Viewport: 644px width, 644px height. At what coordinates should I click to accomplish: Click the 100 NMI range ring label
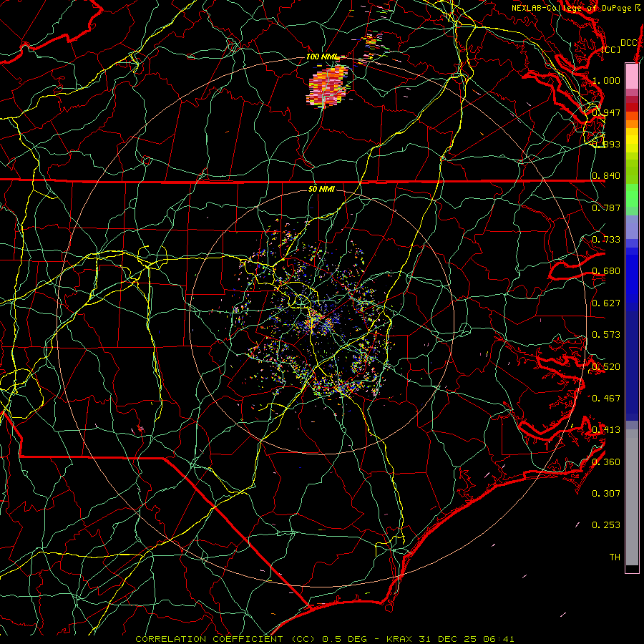coord(323,57)
